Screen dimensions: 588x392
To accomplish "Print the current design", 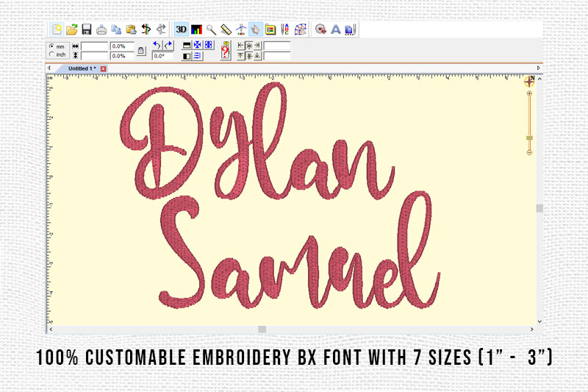I will point(101,29).
